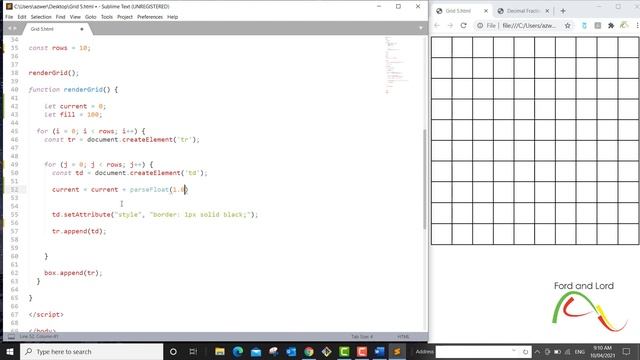Click the tr.append(td); line
The height and width of the screenshot is (360, 640).
(x=79, y=231)
